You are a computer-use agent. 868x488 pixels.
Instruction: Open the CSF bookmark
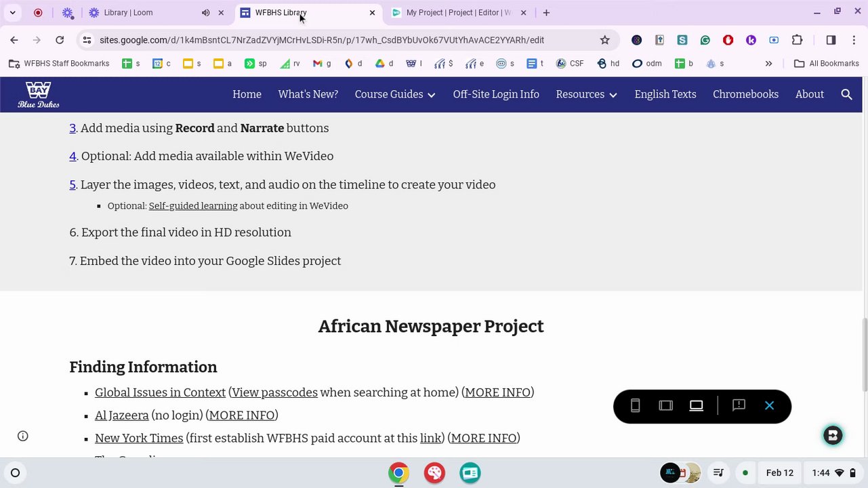point(570,64)
